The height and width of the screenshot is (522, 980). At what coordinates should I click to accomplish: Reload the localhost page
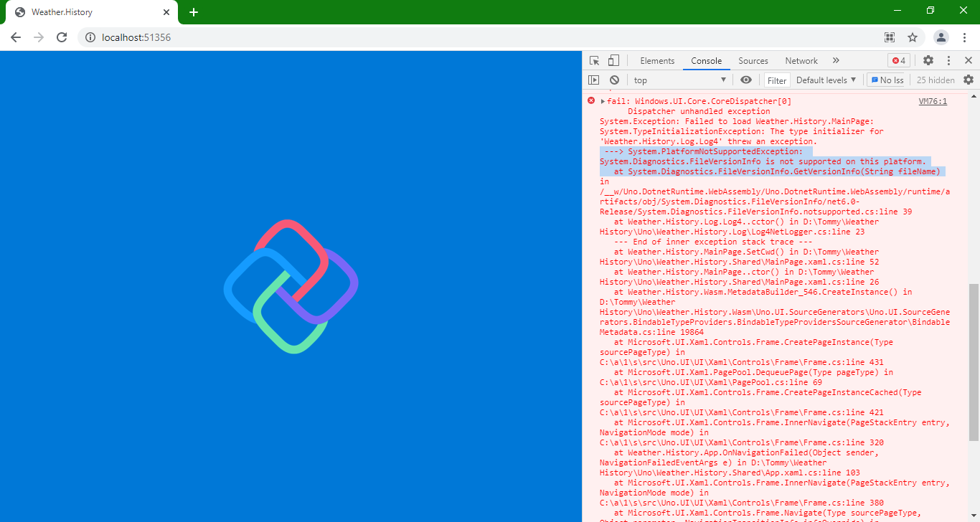coord(62,37)
